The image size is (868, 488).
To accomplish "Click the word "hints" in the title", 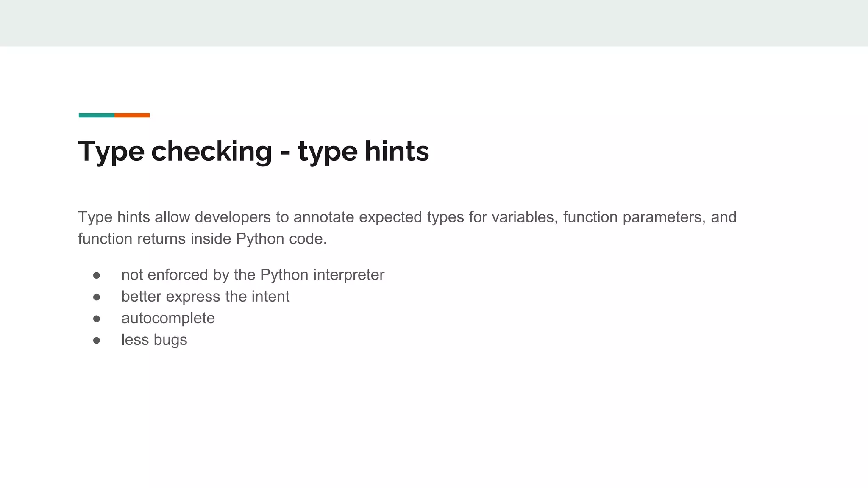I will [x=396, y=151].
